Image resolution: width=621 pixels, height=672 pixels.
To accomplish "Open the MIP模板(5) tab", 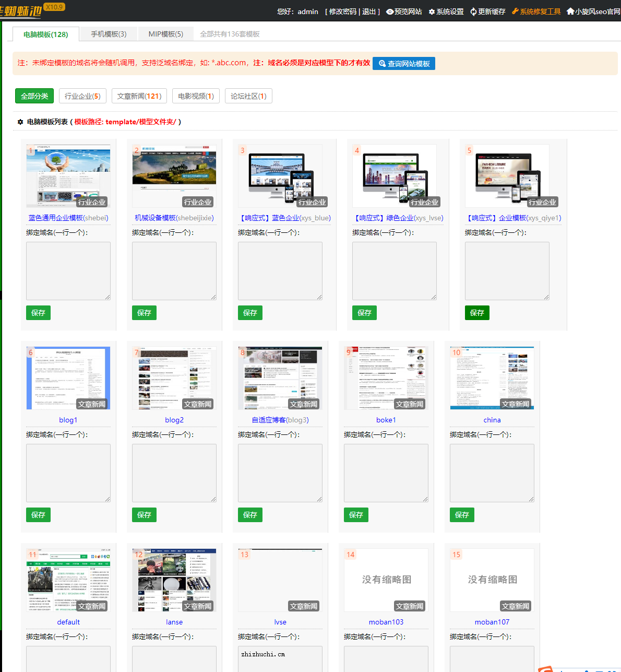I will coord(165,34).
